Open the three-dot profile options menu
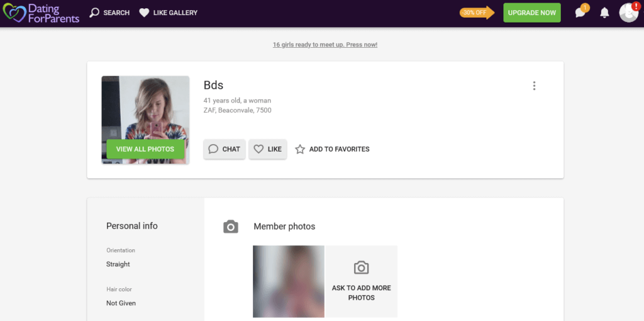 coord(534,86)
